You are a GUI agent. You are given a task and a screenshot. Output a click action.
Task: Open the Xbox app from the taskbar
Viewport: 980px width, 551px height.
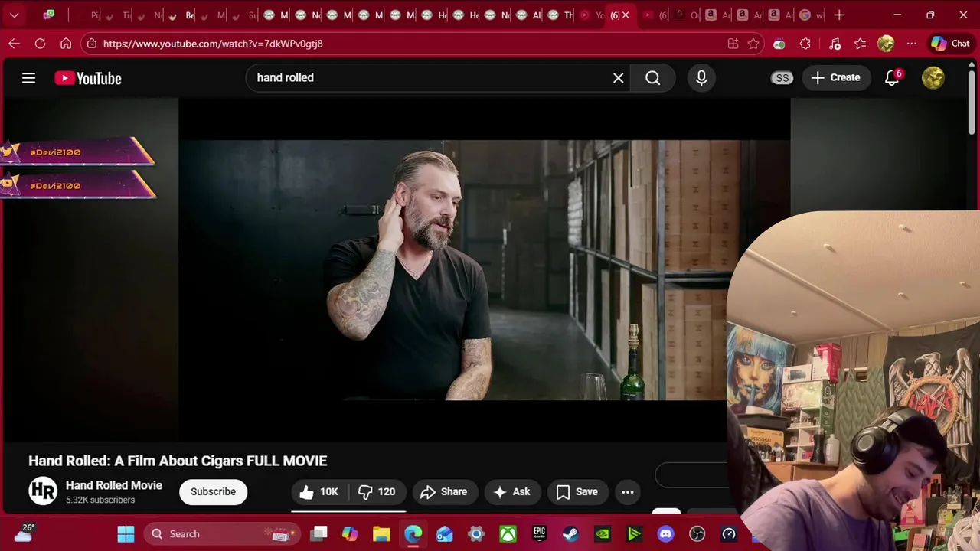click(x=508, y=534)
